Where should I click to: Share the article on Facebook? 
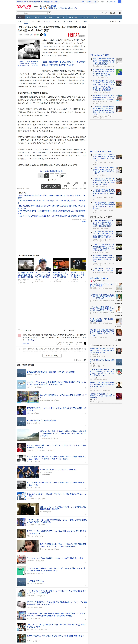coord(45,35)
